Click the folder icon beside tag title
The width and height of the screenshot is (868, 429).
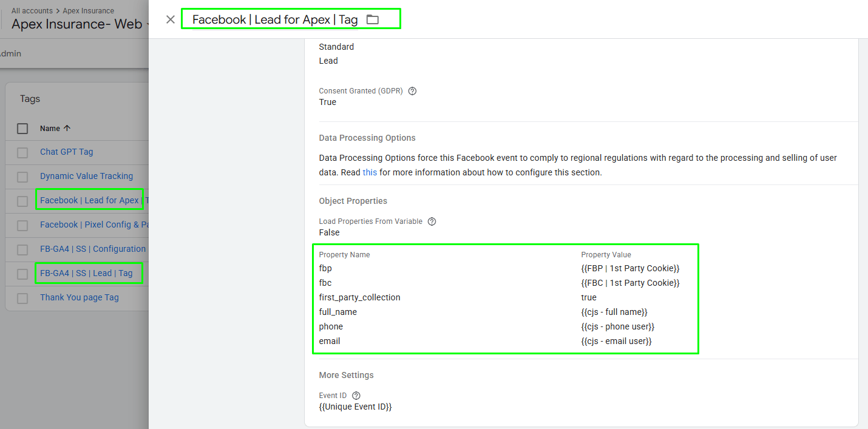click(x=373, y=19)
